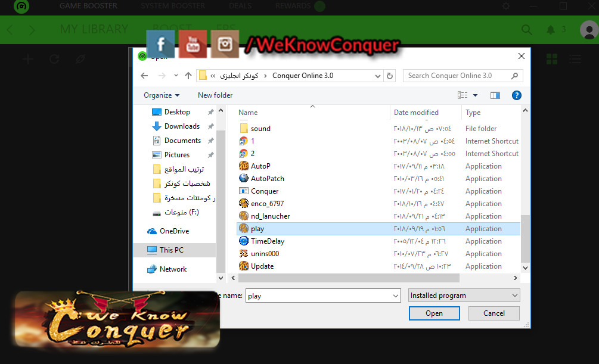599x364 pixels.
Task: Open user profile avatar in Razer Cortex
Action: [589, 29]
